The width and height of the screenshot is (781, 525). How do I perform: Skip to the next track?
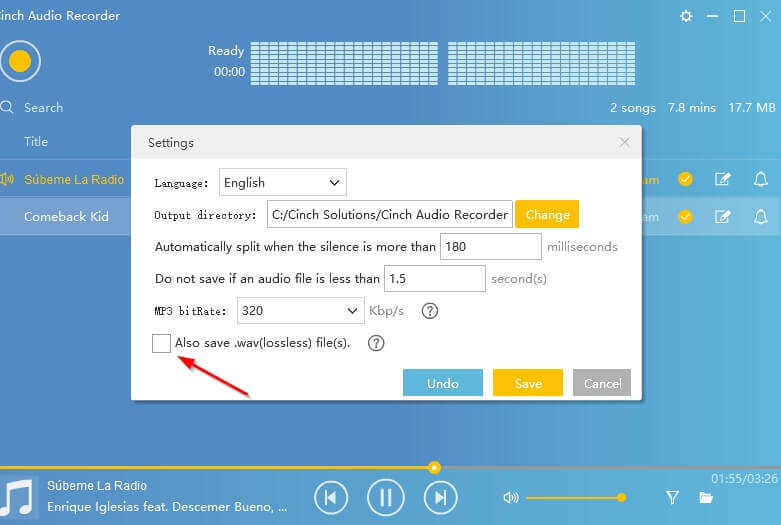tap(440, 498)
